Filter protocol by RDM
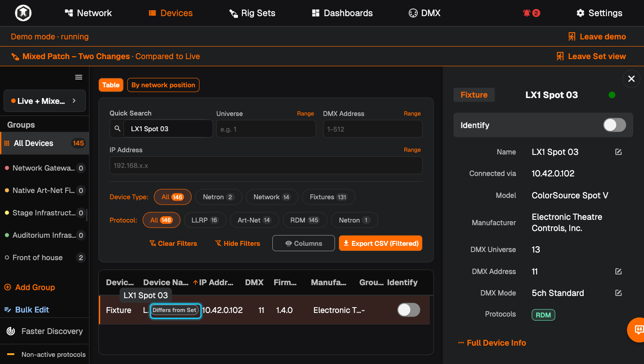644x364 pixels. click(x=304, y=220)
